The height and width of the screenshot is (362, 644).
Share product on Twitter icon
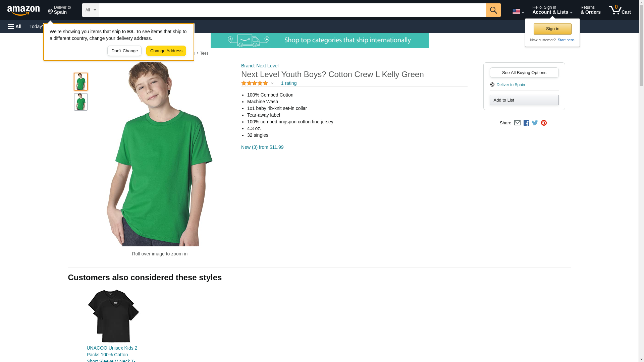[535, 123]
